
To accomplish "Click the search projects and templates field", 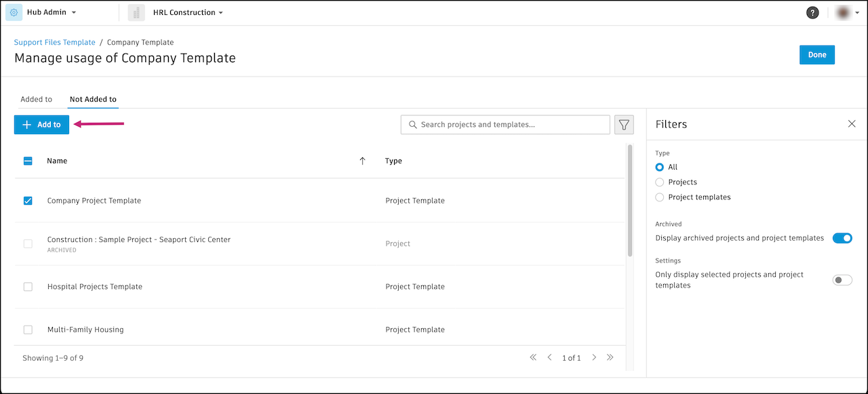I will point(505,125).
